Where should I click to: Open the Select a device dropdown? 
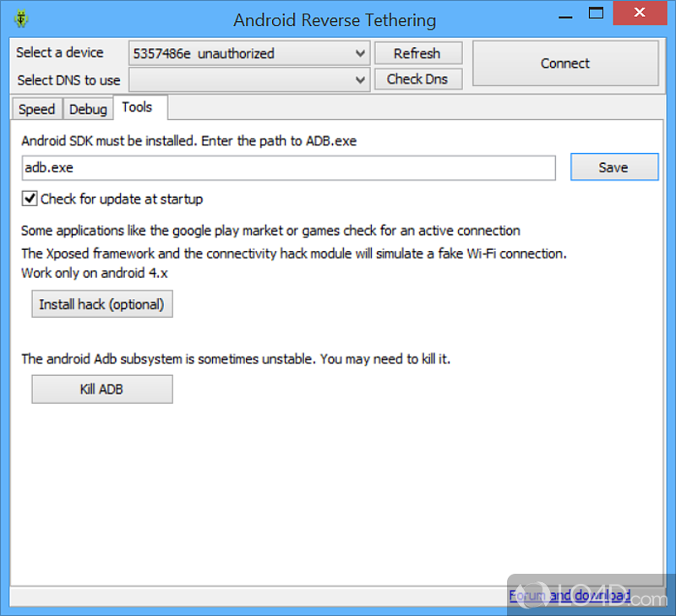249,53
